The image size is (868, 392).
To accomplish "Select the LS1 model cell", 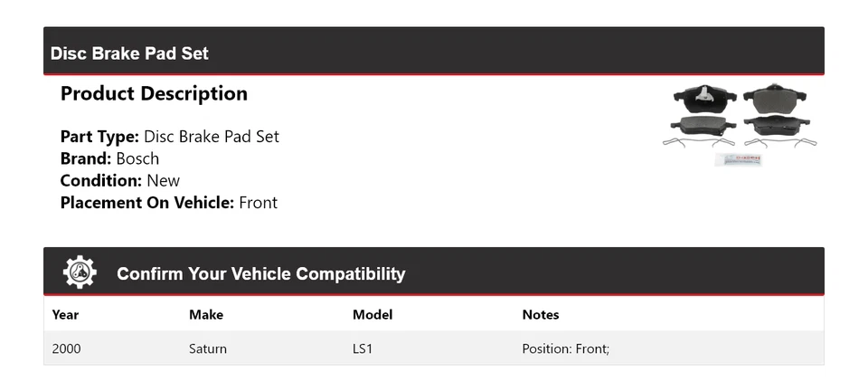I will tap(363, 349).
